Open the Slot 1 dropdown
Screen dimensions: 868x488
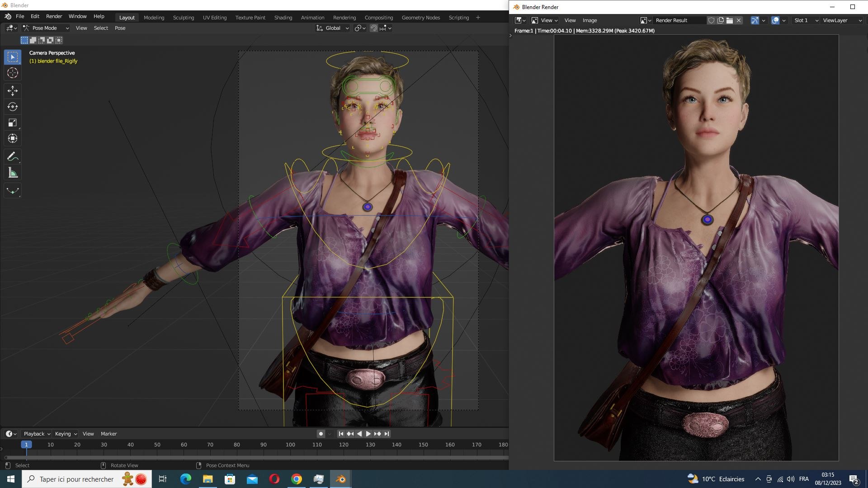[806, 20]
